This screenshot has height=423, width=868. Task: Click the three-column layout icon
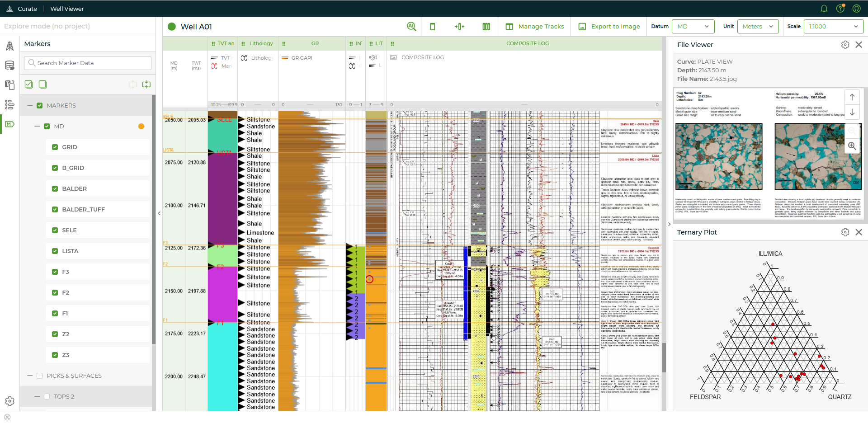click(486, 27)
